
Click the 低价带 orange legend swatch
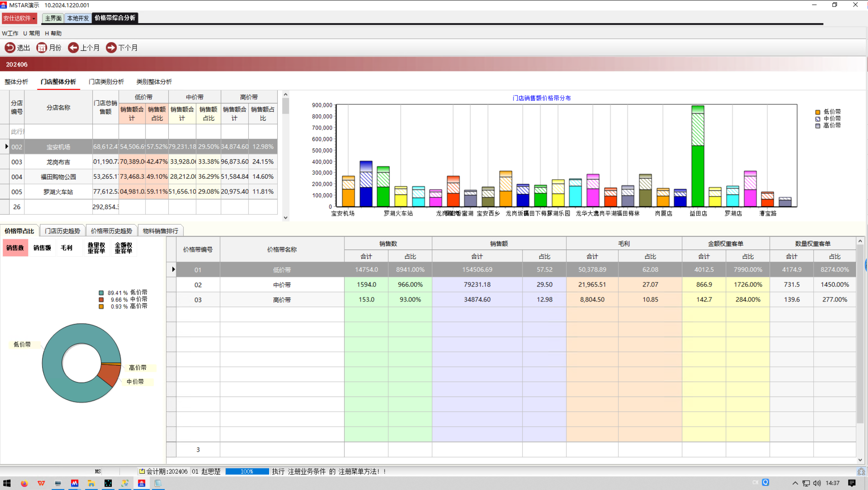818,112
